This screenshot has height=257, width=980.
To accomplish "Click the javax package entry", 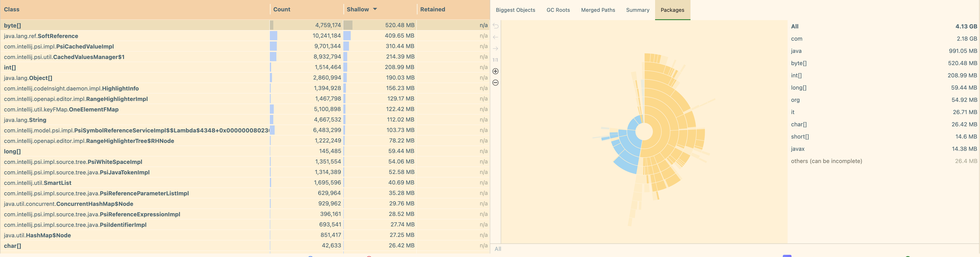I will (884, 149).
